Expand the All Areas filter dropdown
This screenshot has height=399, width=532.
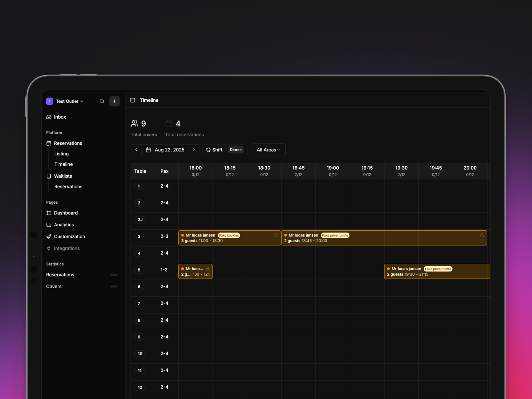(268, 150)
